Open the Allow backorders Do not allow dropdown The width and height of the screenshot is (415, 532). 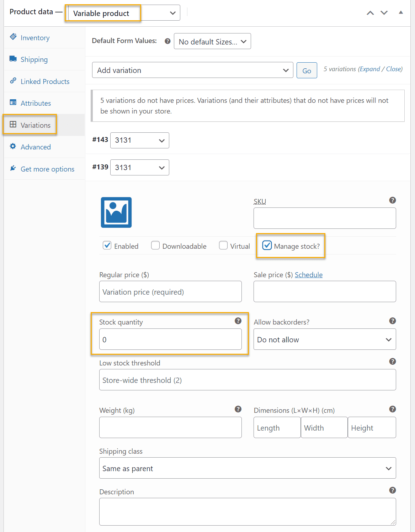[x=325, y=339]
